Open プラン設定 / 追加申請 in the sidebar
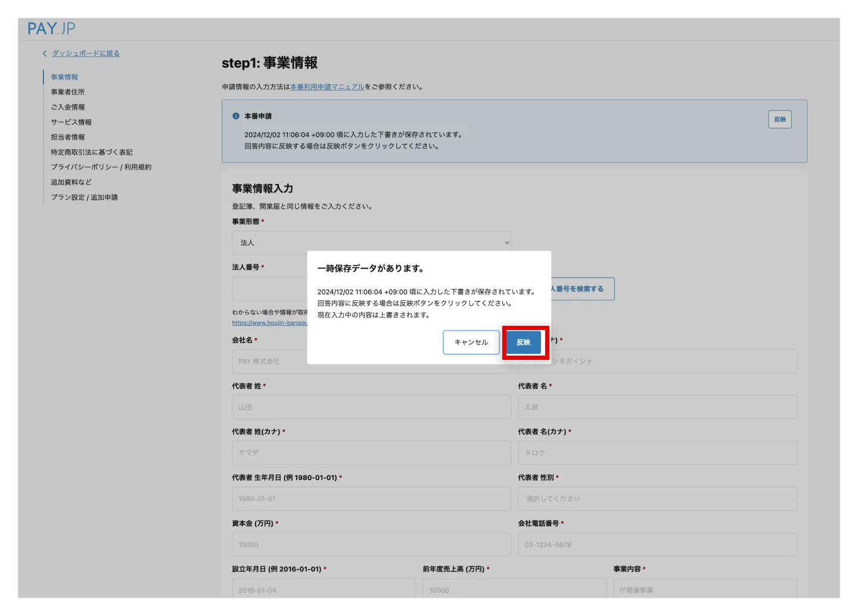Viewport: 858px width, 616px height. [x=85, y=197]
